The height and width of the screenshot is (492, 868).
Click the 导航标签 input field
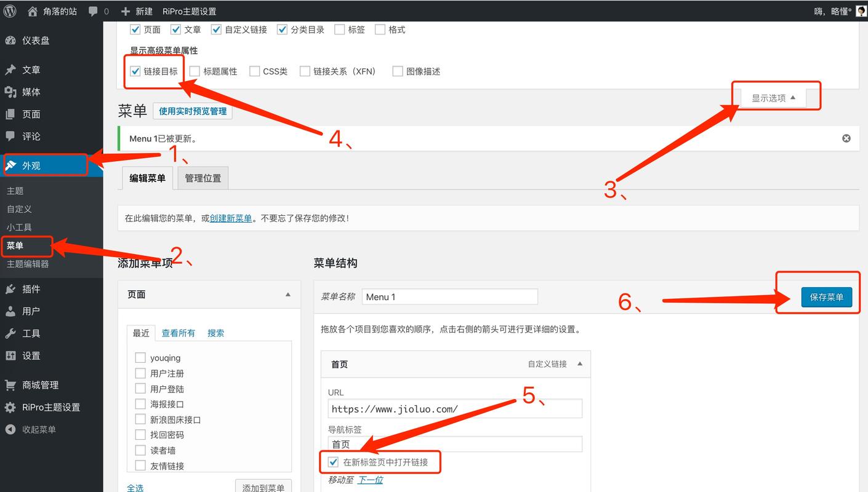click(x=455, y=444)
